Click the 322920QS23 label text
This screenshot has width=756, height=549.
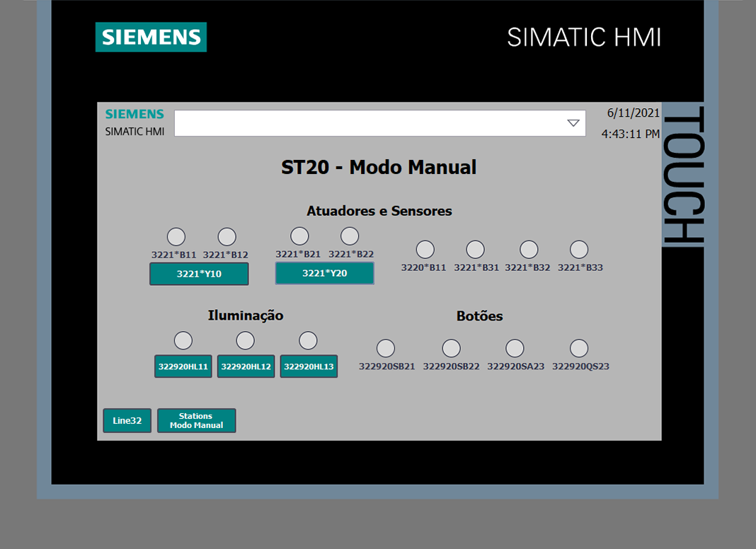point(581,366)
